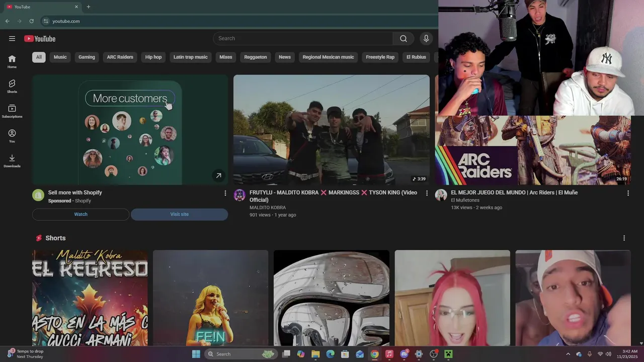Go to Home in the sidebar
This screenshot has width=644, height=362.
coord(12,61)
